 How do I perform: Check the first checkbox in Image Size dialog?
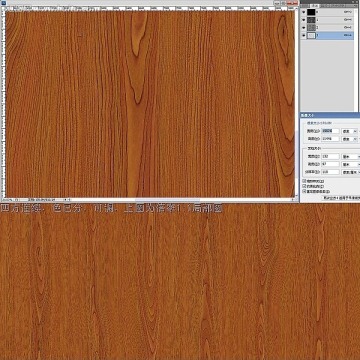click(304, 181)
